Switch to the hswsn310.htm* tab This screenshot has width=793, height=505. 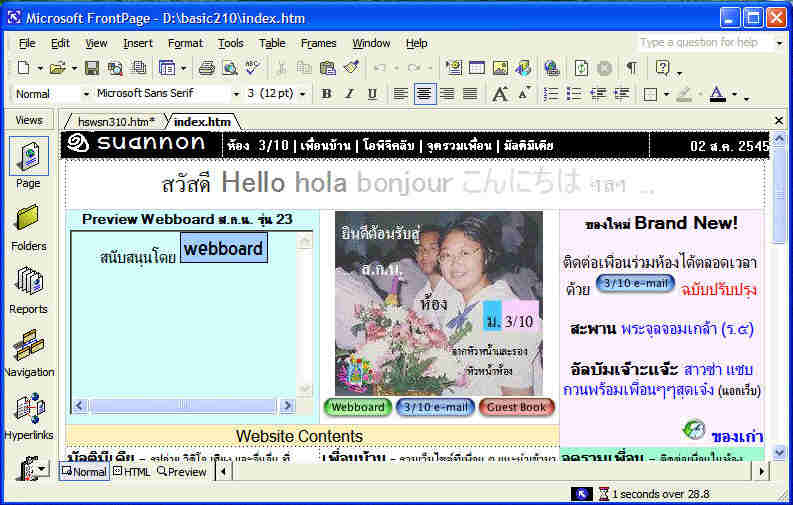pyautogui.click(x=116, y=122)
